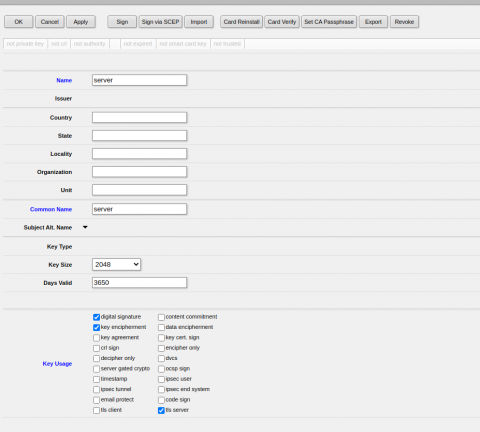The height and width of the screenshot is (432, 480).
Task: Enable the tls client checkbox
Action: (x=96, y=410)
